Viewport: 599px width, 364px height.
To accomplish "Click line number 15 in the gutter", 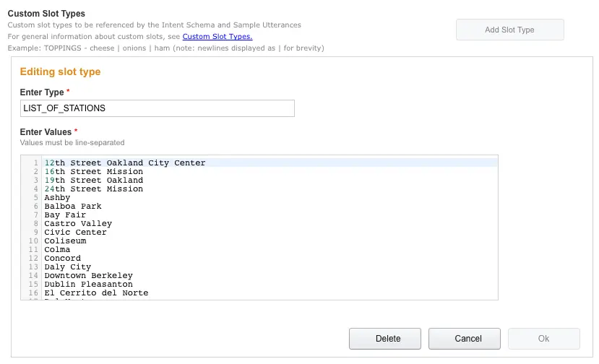I will coord(33,285).
